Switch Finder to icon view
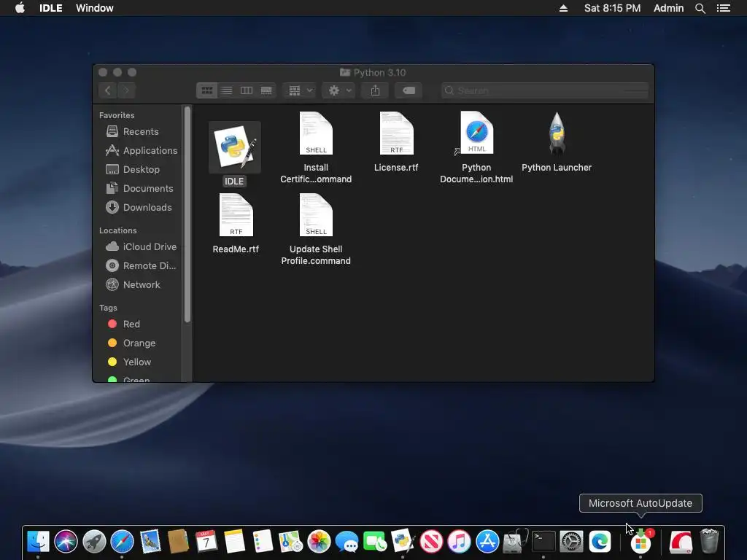 206,90
